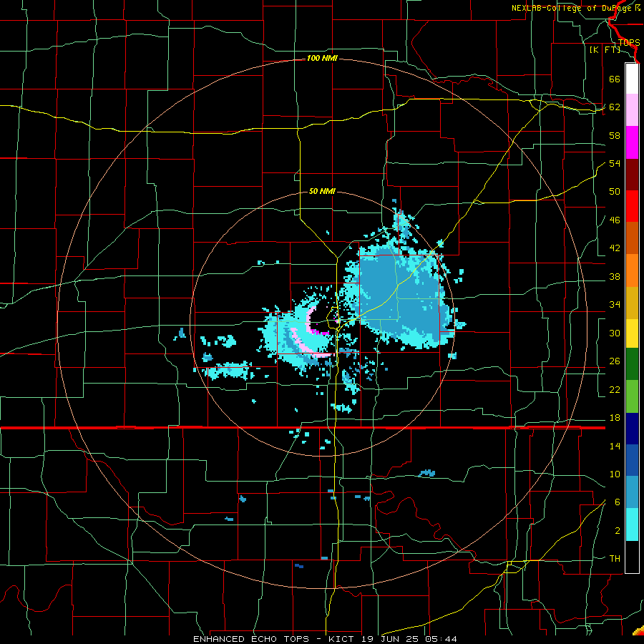The image size is (644, 644).
Task: Click the legend value "2"
Action: (x=617, y=531)
